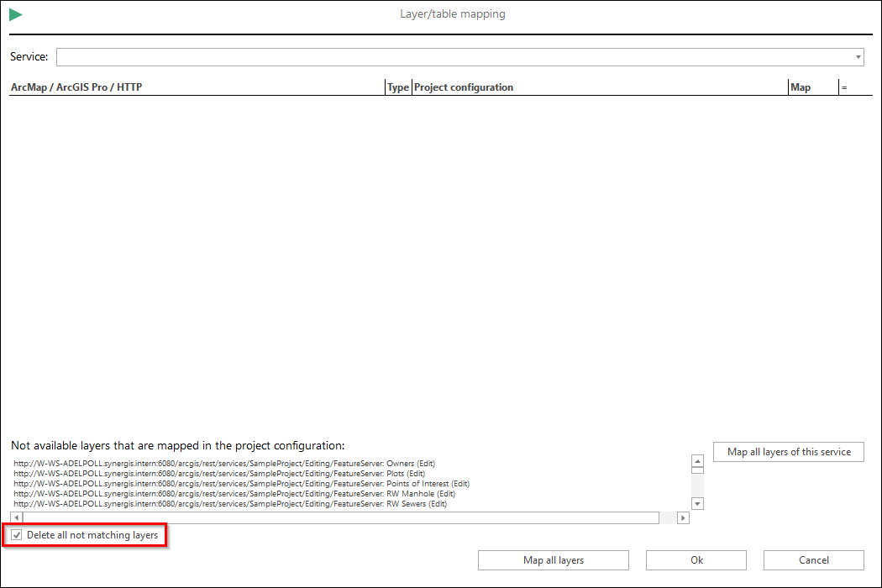The width and height of the screenshot is (882, 588).
Task: Select the RW Sewers (Edit) entry
Action: (230, 504)
